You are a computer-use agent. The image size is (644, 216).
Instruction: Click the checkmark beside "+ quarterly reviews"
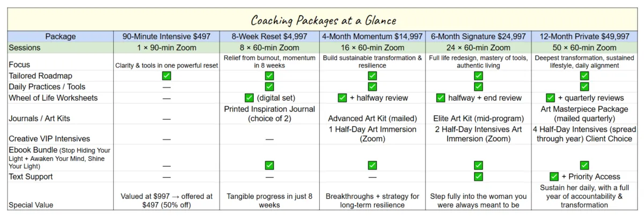550,98
